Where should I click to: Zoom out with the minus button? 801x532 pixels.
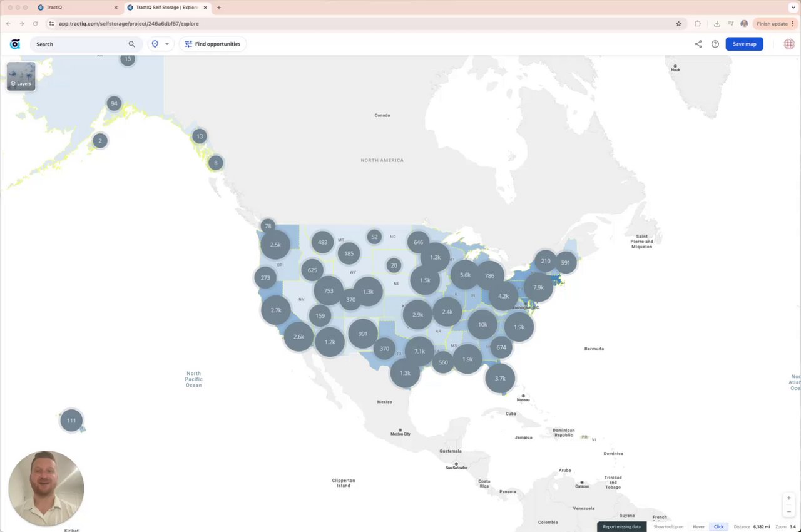coord(789,511)
